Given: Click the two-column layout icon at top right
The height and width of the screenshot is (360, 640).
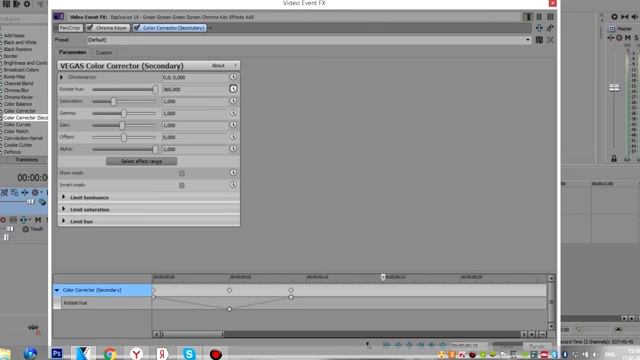Looking at the screenshot, I should pos(539,17).
